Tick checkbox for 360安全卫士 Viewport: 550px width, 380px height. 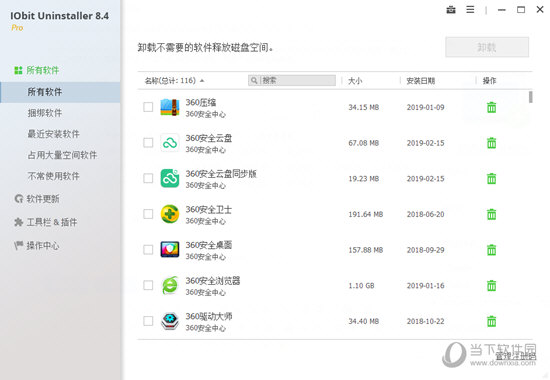(x=148, y=214)
